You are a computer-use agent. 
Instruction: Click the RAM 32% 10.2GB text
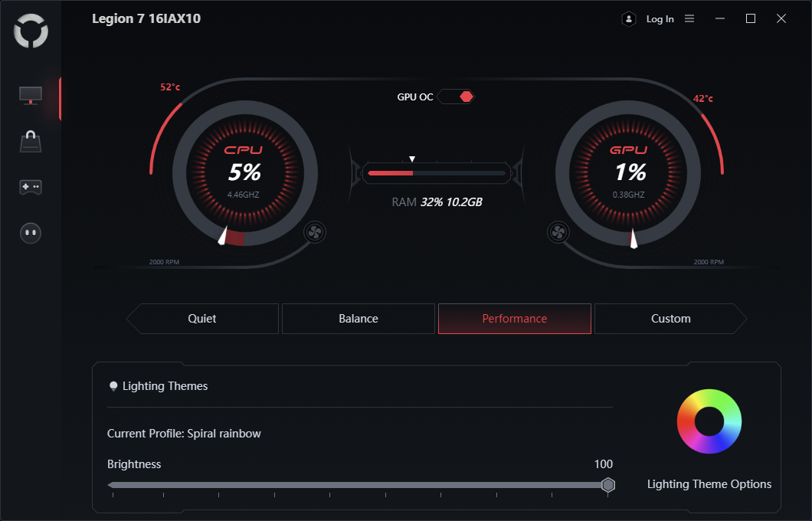coord(437,202)
